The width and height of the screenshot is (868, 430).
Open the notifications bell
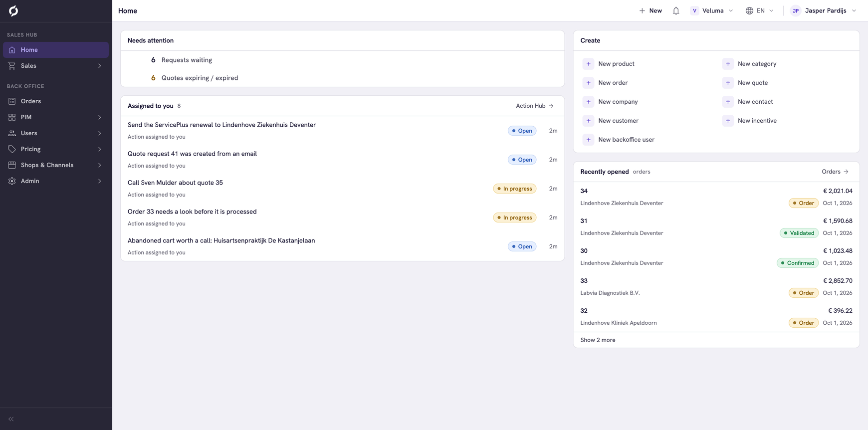(x=676, y=10)
